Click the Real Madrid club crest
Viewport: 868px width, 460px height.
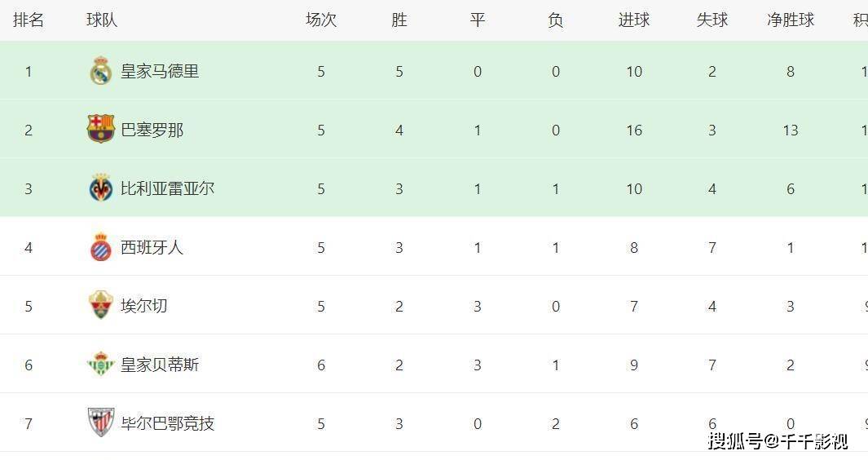(101, 71)
